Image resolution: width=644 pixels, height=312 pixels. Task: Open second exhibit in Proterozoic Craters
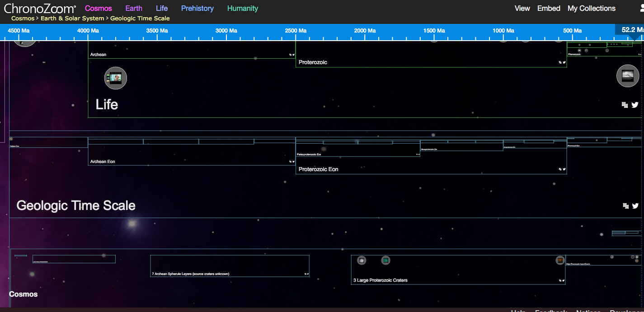[x=385, y=260]
